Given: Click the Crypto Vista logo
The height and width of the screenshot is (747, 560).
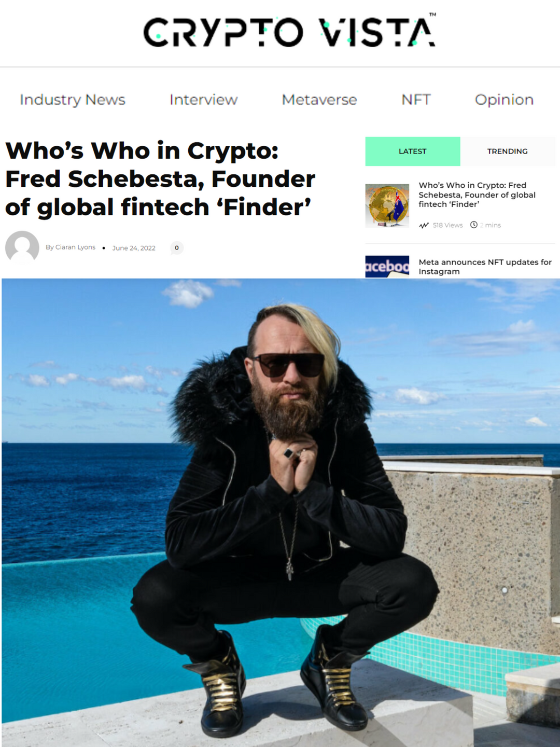Looking at the screenshot, I should (289, 31).
